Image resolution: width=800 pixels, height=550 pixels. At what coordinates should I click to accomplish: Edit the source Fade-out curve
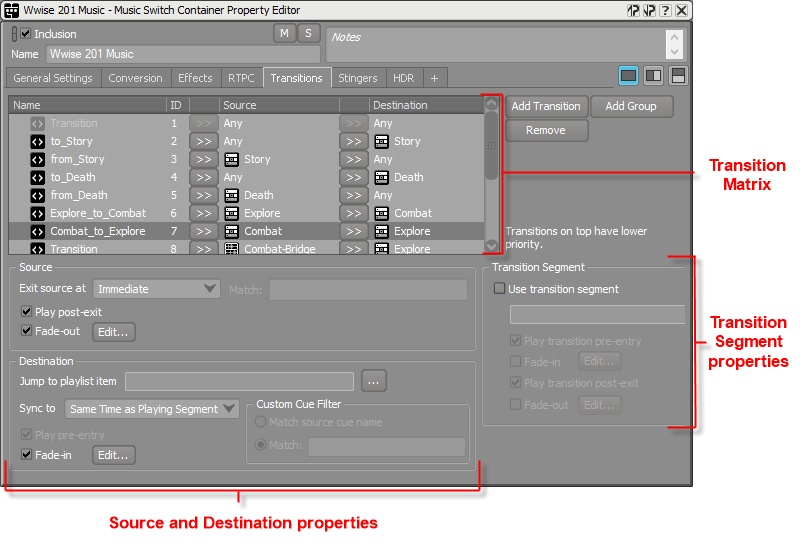(113, 332)
